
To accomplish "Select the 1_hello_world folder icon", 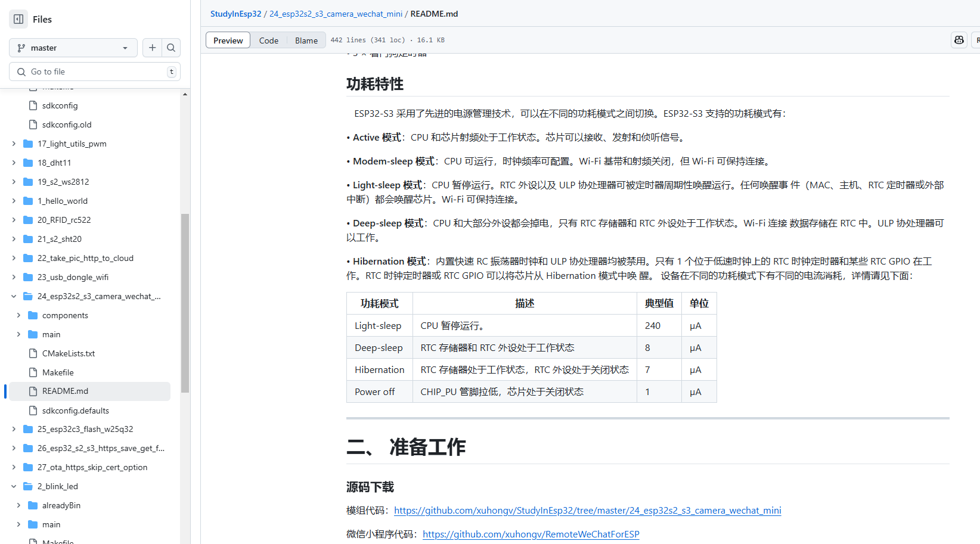I will tap(28, 201).
